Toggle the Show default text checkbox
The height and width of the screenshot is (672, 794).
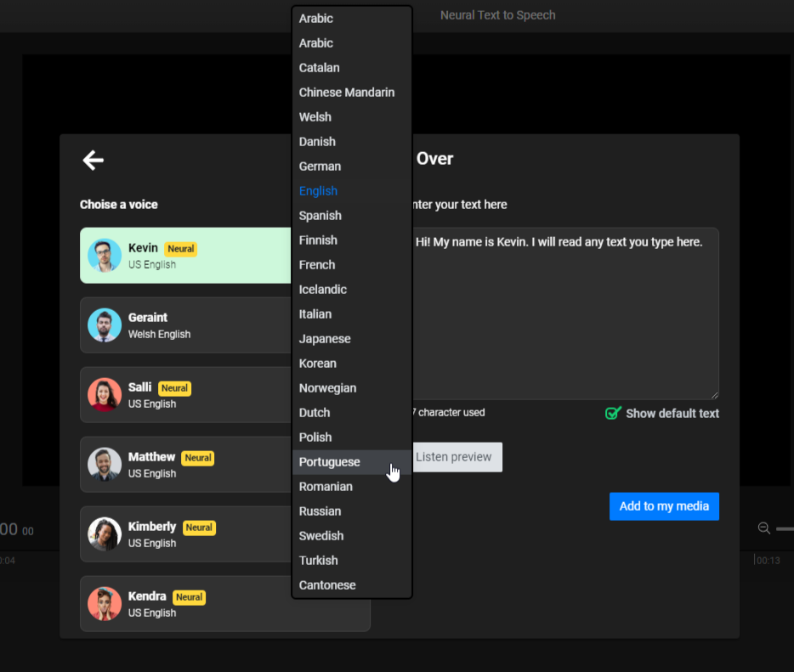(x=613, y=414)
